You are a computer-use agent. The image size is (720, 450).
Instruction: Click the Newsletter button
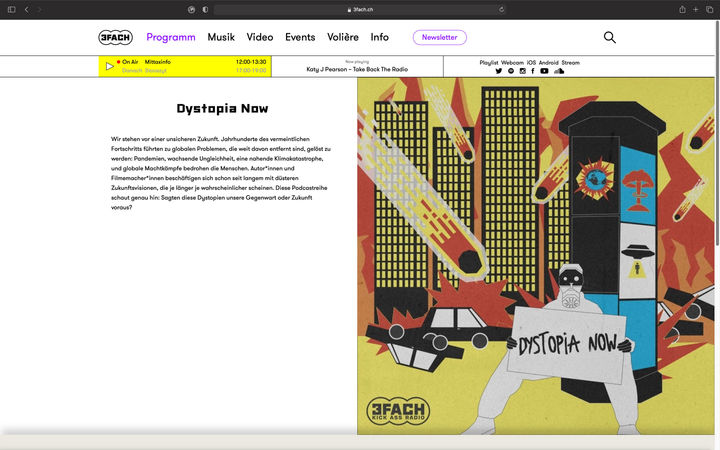(x=439, y=37)
